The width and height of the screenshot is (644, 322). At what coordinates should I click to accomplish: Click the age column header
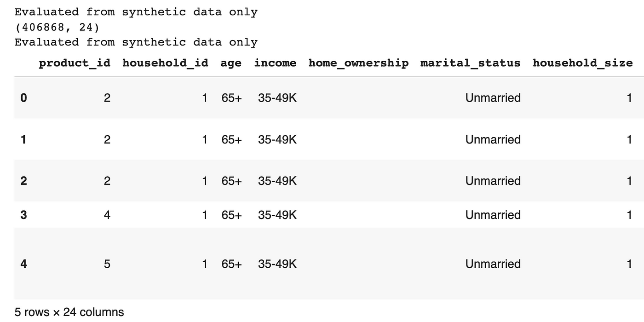coord(231,63)
